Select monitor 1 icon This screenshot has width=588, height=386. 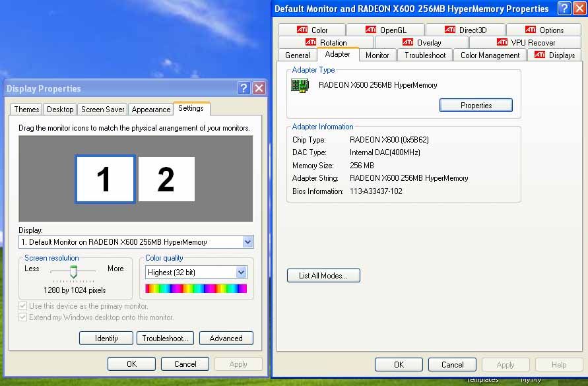coord(105,179)
